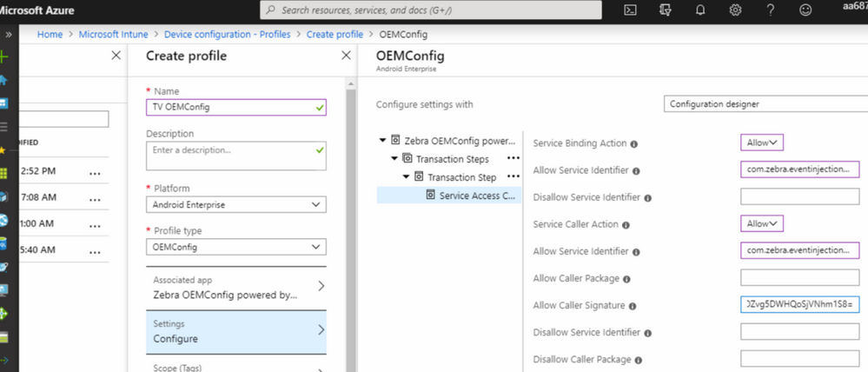
Task: Edit the Allow Service Identifier field under Service Binding Action
Action: coord(800,169)
